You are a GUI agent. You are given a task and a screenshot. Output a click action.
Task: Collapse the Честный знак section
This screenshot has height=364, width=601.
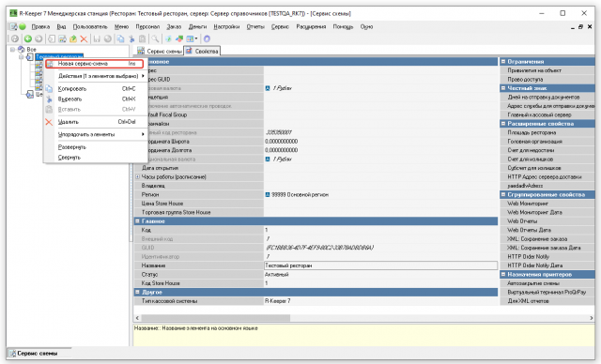pos(503,88)
